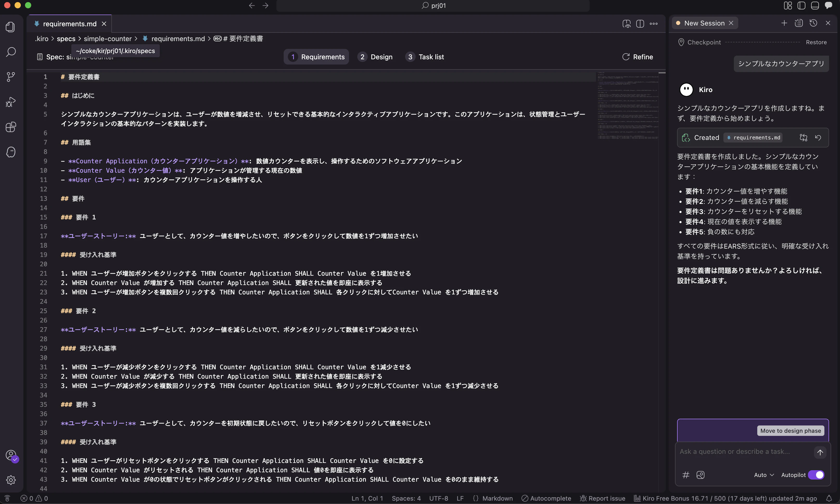The height and width of the screenshot is (504, 840).
Task: Switch to the Task list spec tab
Action: 425,57
